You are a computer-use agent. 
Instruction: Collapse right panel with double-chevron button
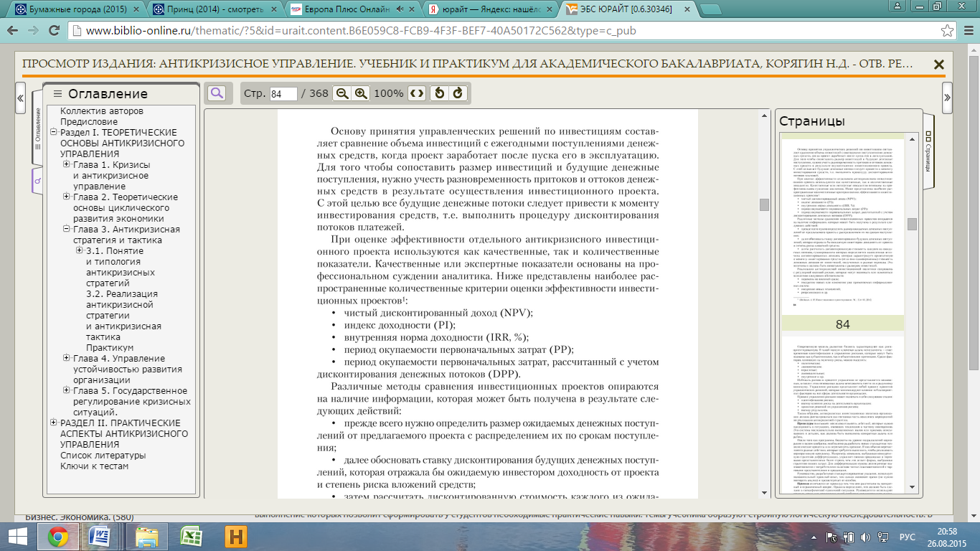coord(947,98)
